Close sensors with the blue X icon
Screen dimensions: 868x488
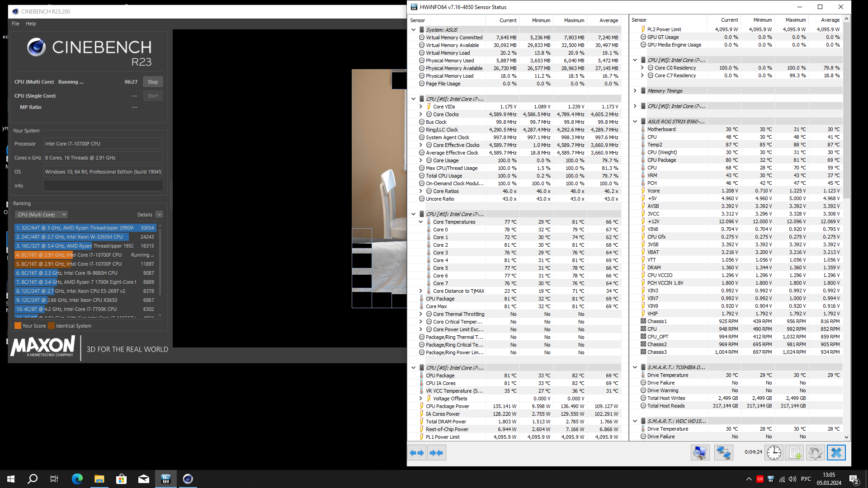(836, 453)
